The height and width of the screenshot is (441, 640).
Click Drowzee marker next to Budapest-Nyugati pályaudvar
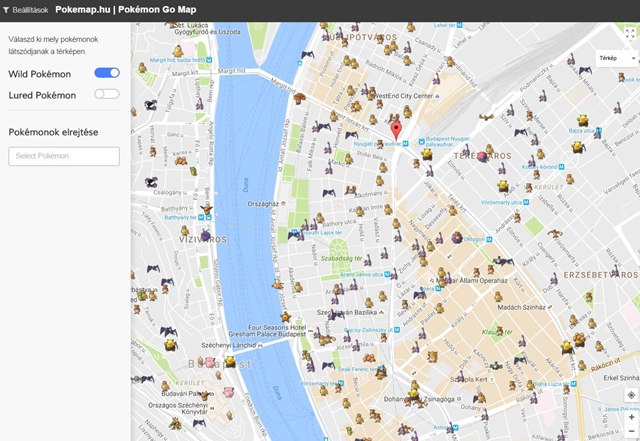pos(427,154)
